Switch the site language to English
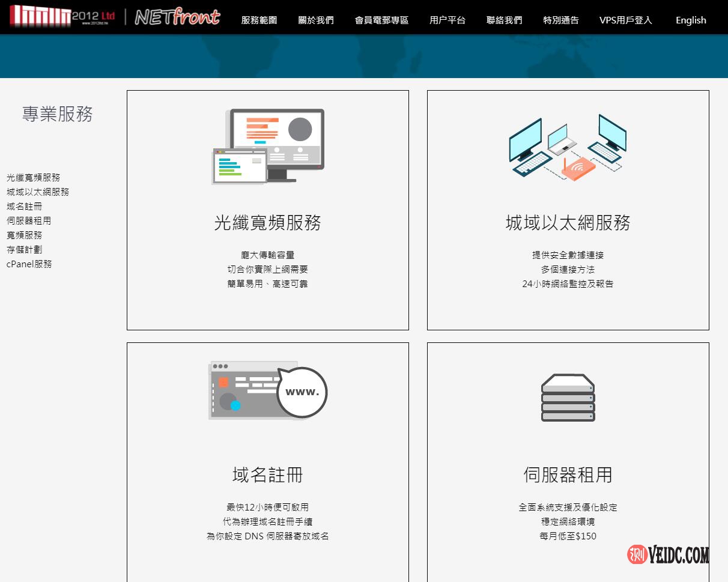Image resolution: width=728 pixels, height=582 pixels. point(690,20)
